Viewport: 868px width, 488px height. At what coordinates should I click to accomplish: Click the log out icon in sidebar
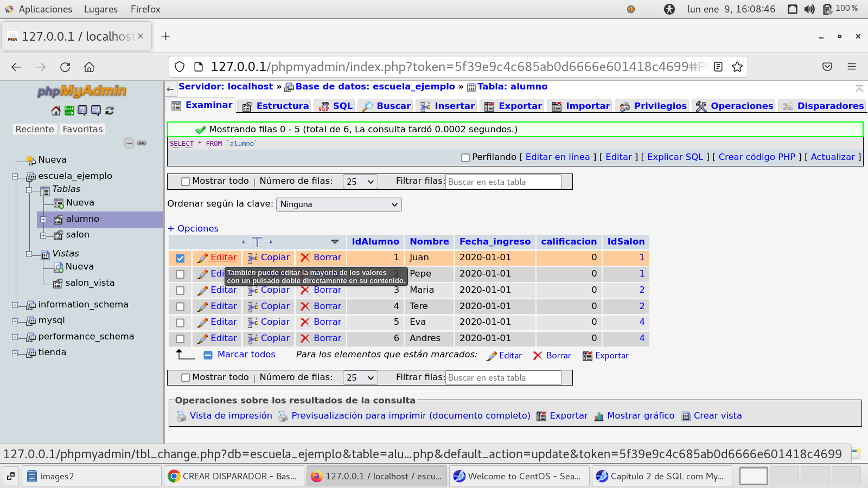(69, 111)
